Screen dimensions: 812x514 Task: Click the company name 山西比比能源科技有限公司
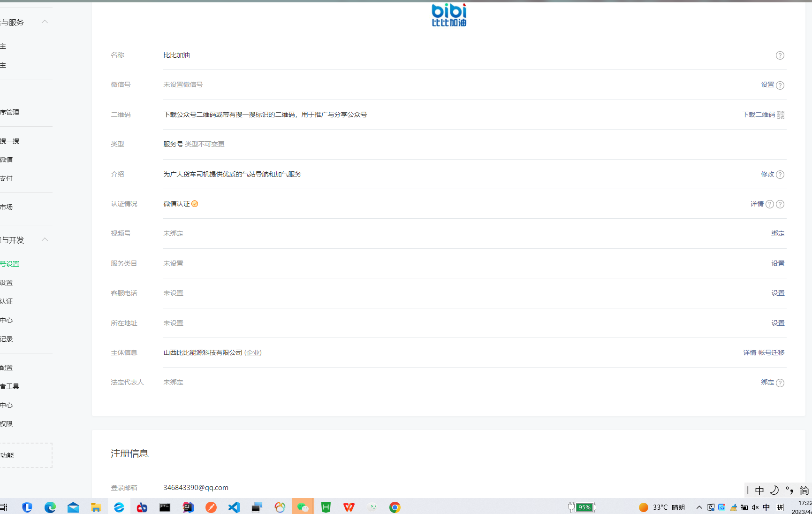click(203, 353)
